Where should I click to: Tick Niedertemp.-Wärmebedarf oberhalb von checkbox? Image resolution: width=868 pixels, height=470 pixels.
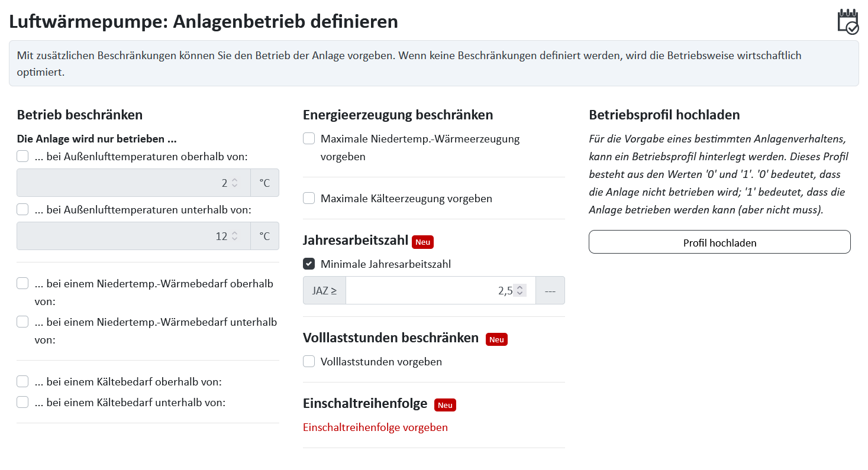click(22, 283)
